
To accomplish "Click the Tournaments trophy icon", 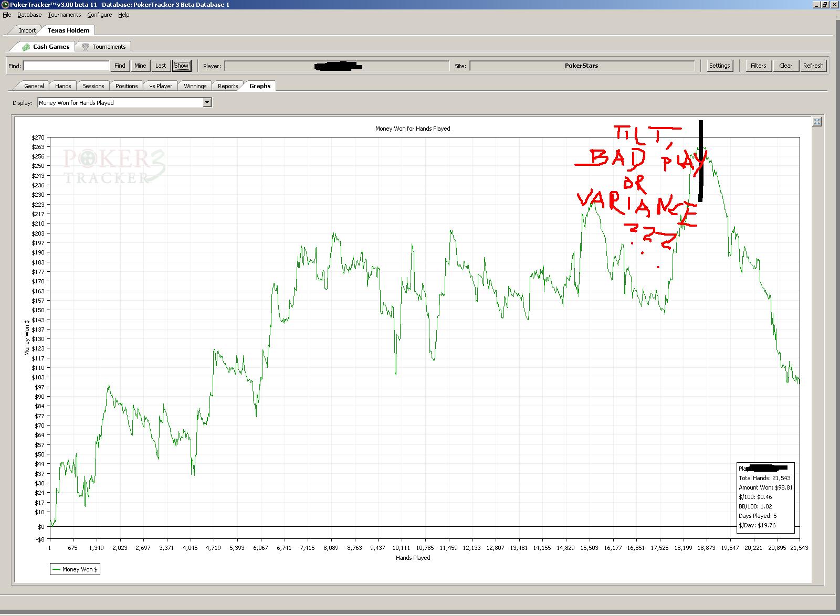I will tap(85, 47).
